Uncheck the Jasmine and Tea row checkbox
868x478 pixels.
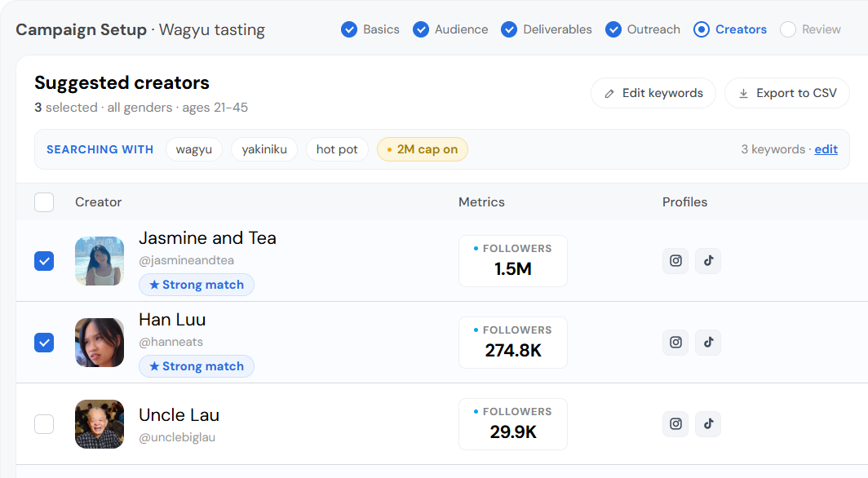pos(44,261)
